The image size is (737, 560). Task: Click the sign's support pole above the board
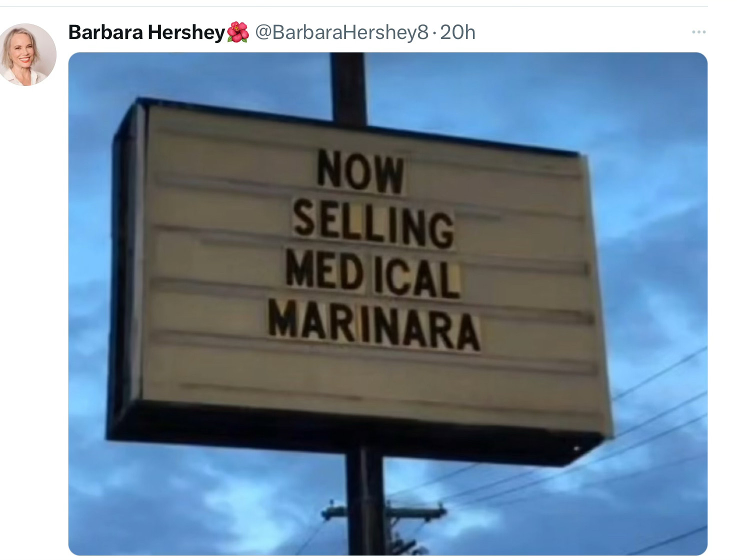point(348,88)
